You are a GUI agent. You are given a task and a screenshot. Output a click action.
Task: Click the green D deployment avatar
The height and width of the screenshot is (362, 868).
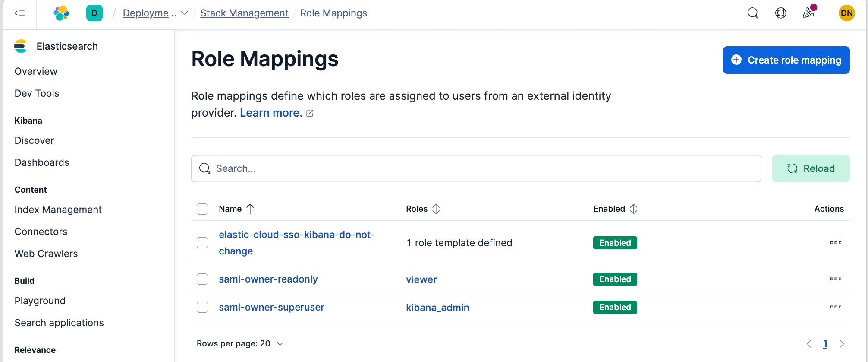click(x=94, y=13)
